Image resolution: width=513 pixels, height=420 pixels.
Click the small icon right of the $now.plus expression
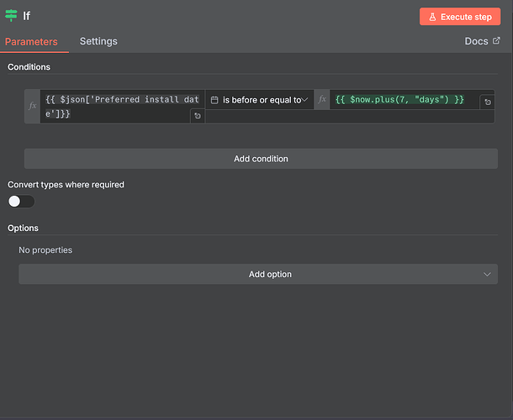(x=487, y=102)
